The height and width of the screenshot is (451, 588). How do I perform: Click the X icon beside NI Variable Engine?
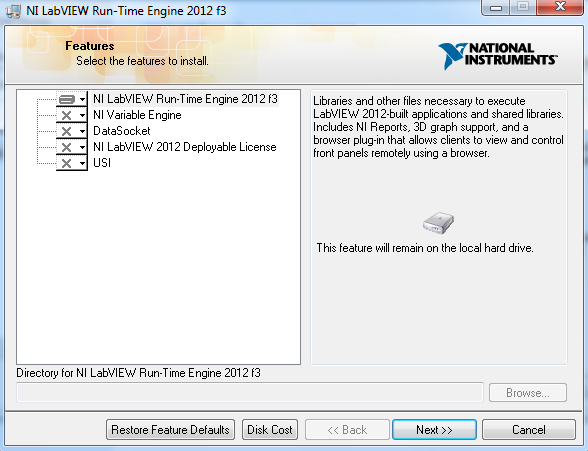tap(66, 115)
